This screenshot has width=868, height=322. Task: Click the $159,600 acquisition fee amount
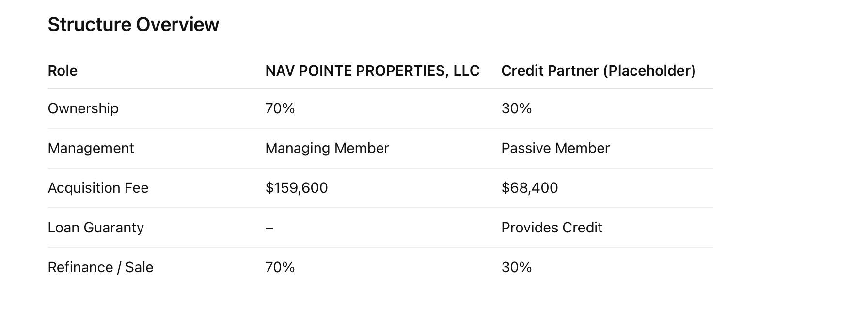[297, 188]
